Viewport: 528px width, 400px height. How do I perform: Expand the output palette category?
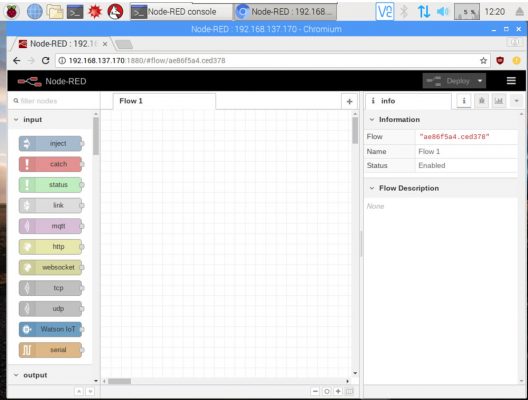coord(50,375)
